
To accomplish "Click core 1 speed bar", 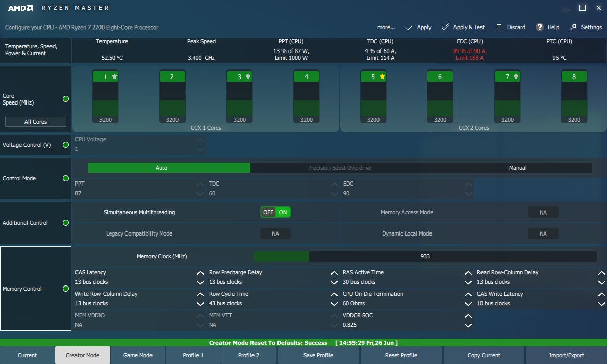I will click(105, 98).
